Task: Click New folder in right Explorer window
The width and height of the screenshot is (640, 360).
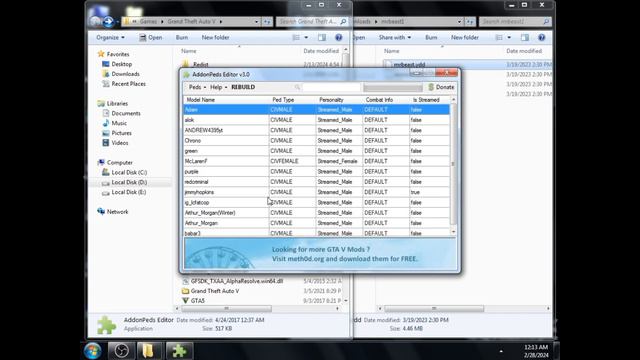Action: (464, 38)
